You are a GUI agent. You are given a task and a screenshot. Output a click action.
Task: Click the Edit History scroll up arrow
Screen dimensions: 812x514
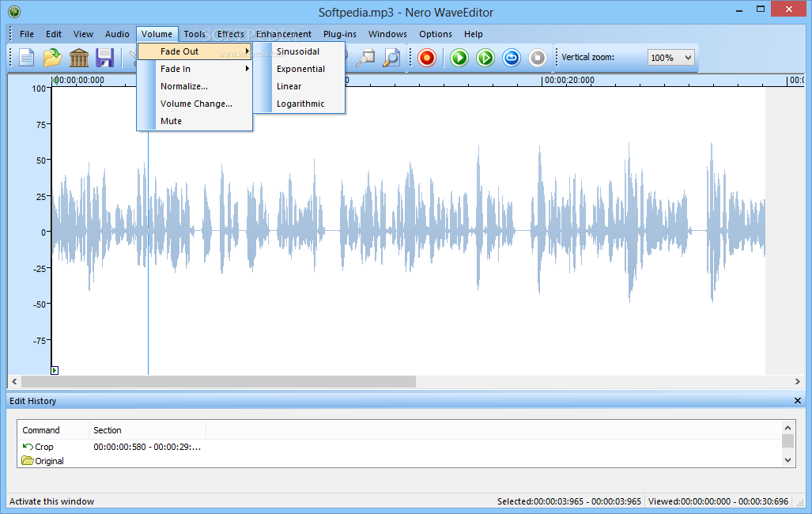[x=787, y=428]
